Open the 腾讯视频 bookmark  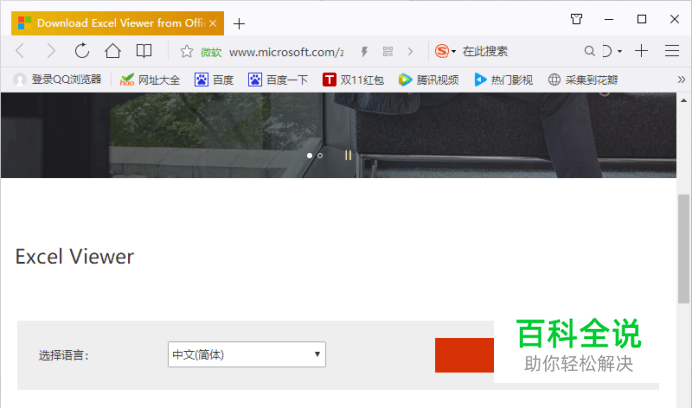(429, 80)
